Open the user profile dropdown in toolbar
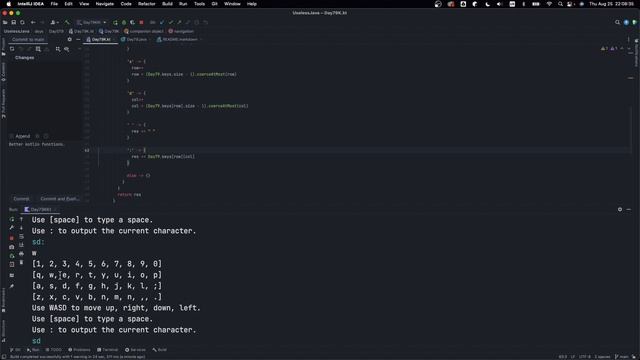This screenshot has width=640, height=360. tap(54, 22)
